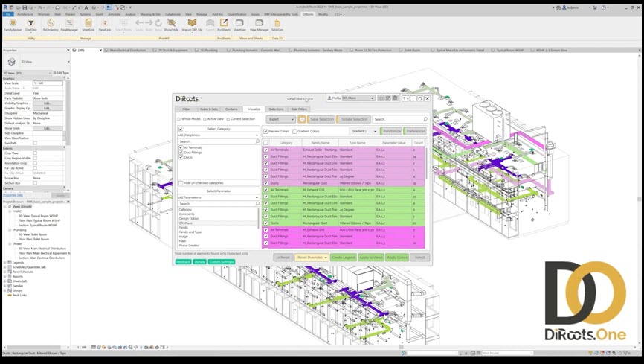This screenshot has height=364, width=644.
Task: Select the DR_Class parameter in the list
Action: pos(218,223)
